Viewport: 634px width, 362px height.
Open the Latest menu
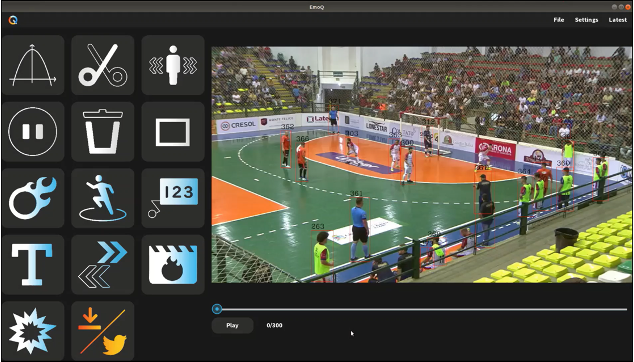[617, 20]
